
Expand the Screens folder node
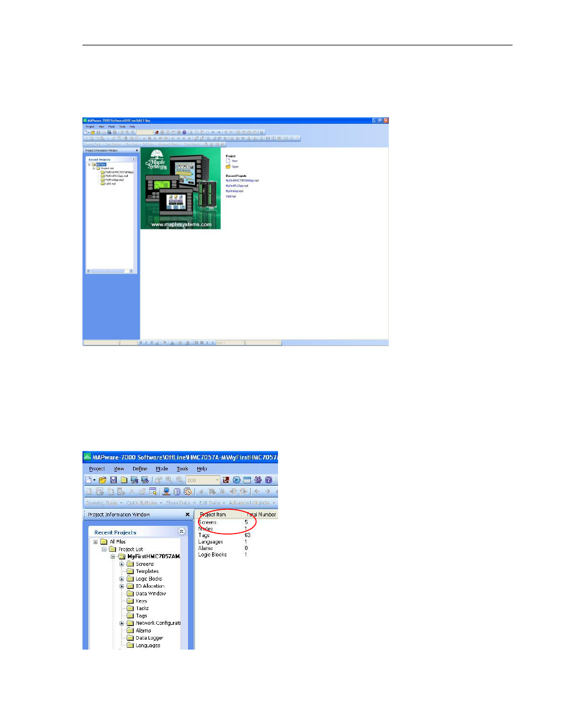point(122,564)
